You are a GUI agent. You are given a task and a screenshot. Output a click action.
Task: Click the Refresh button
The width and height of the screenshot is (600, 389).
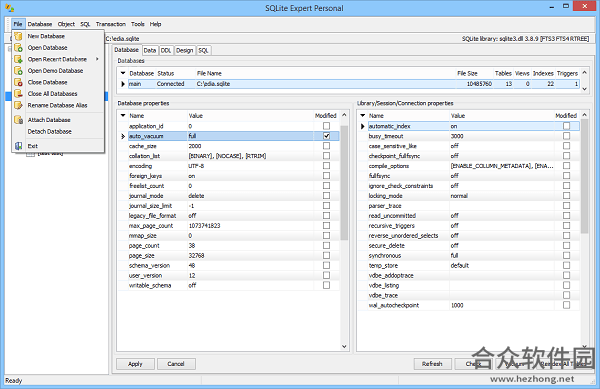pyautogui.click(x=432, y=364)
